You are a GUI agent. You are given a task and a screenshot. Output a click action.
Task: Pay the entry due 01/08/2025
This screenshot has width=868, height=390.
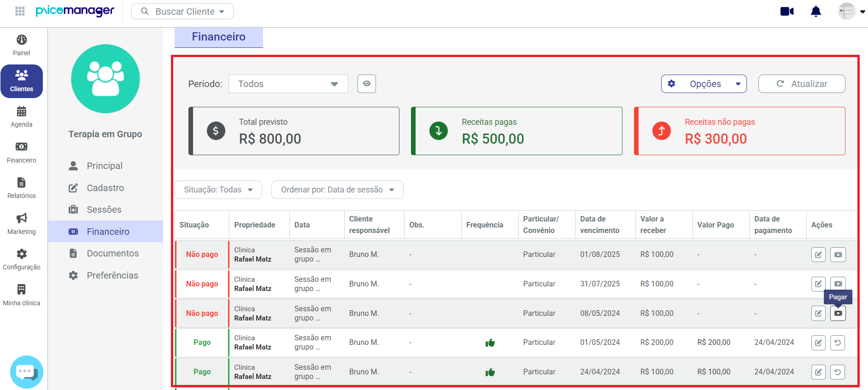(838, 255)
